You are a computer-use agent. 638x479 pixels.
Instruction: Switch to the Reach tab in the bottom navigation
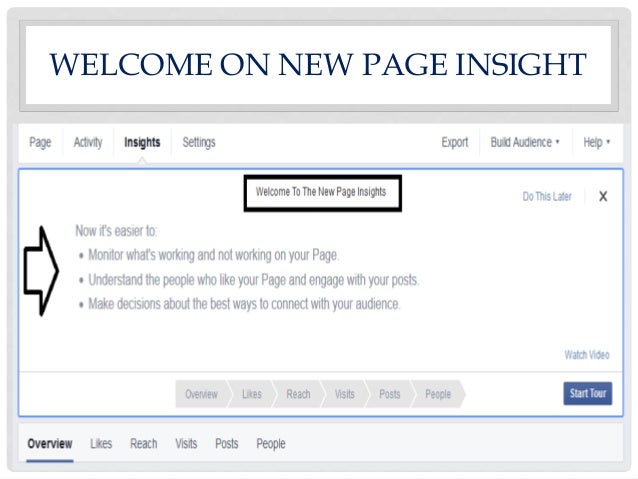click(144, 444)
